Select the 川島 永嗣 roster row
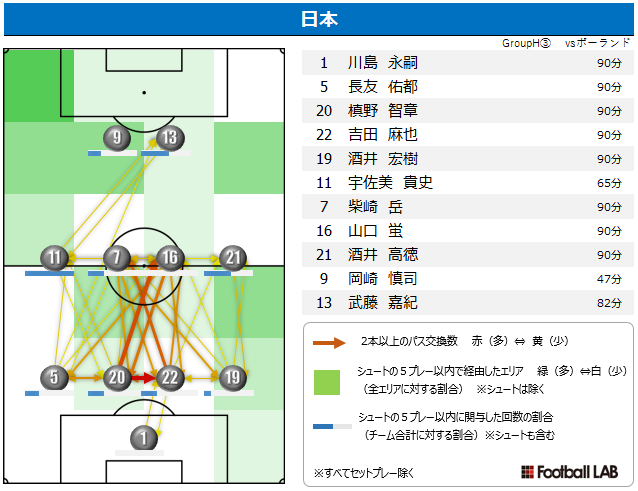This screenshot has width=638, height=491. pos(468,63)
